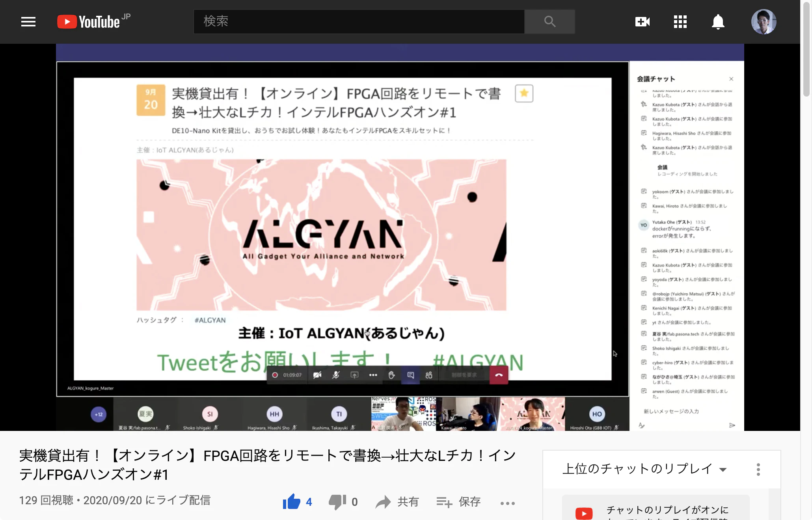Go to YouTube home via logo
812x520 pixels.
(94, 22)
